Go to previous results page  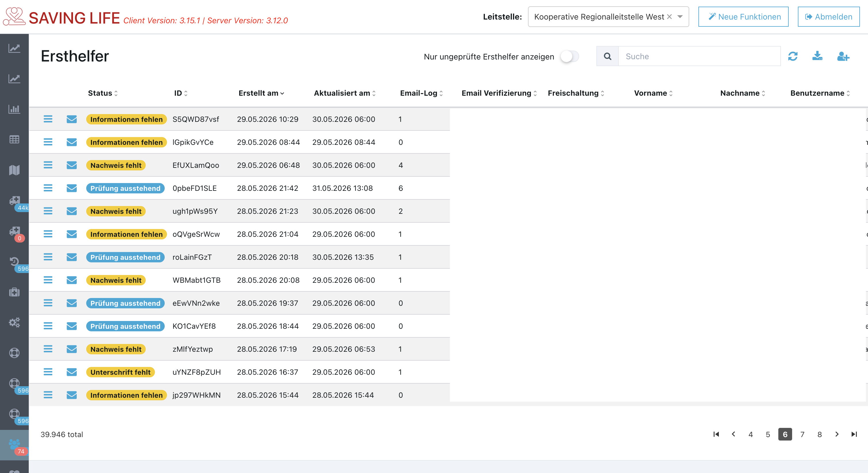(x=733, y=434)
